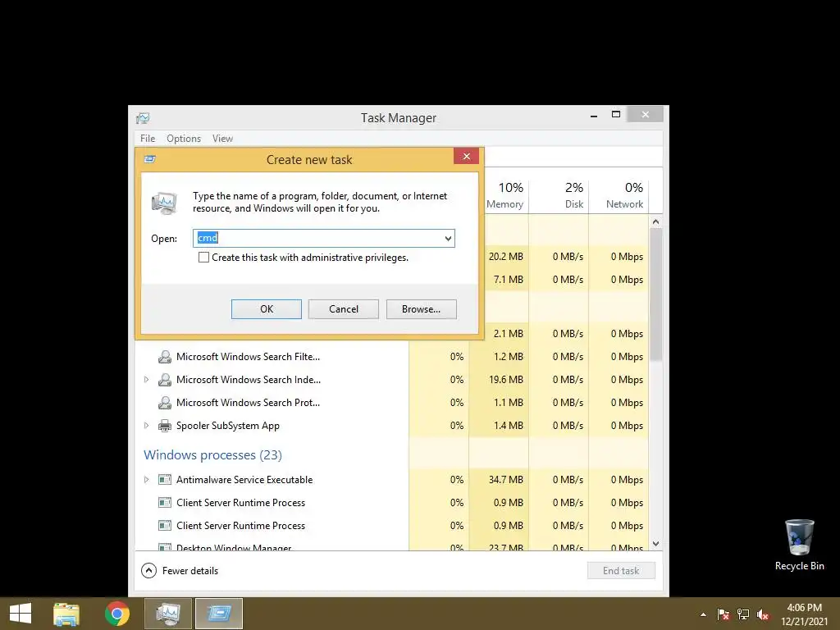
Task: Click the second Client Server Runtime Process icon
Action: pyautogui.click(x=164, y=526)
